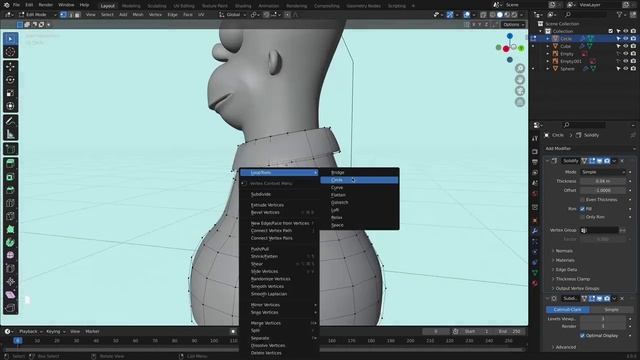This screenshot has height=360, width=640.
Task: Toggle Optimal Display checkbox
Action: pyautogui.click(x=582, y=336)
